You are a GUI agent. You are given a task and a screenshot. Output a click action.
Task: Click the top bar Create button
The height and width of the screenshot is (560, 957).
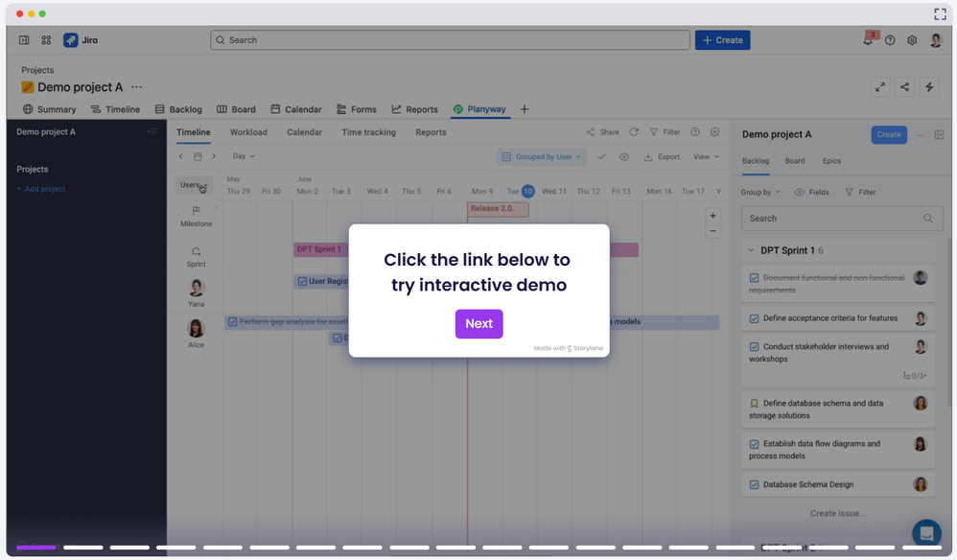click(723, 40)
